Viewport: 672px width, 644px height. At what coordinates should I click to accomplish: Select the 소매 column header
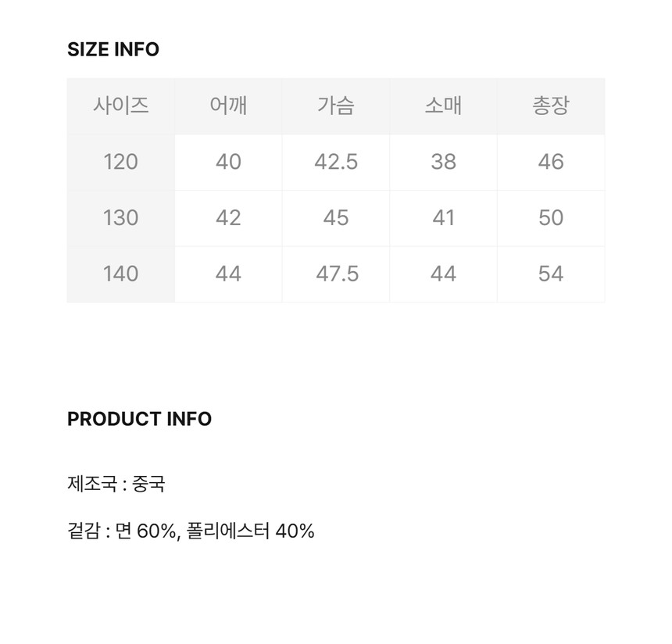(444, 106)
